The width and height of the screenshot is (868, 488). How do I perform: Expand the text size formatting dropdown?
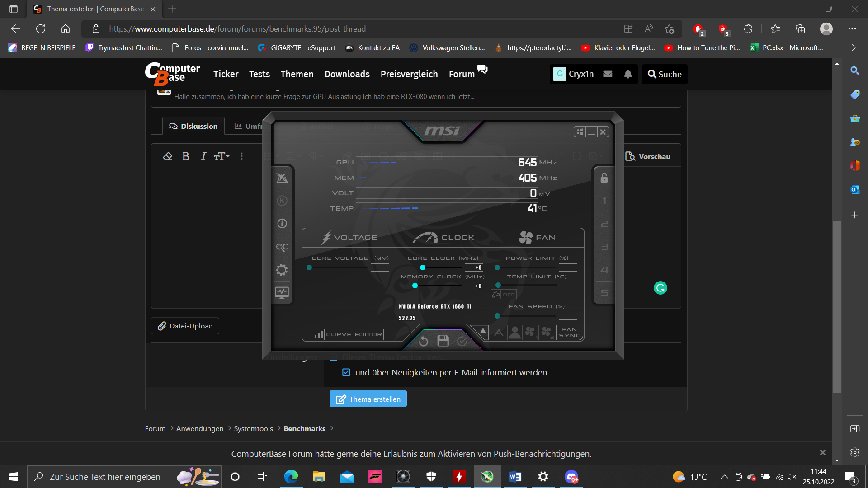click(x=222, y=156)
